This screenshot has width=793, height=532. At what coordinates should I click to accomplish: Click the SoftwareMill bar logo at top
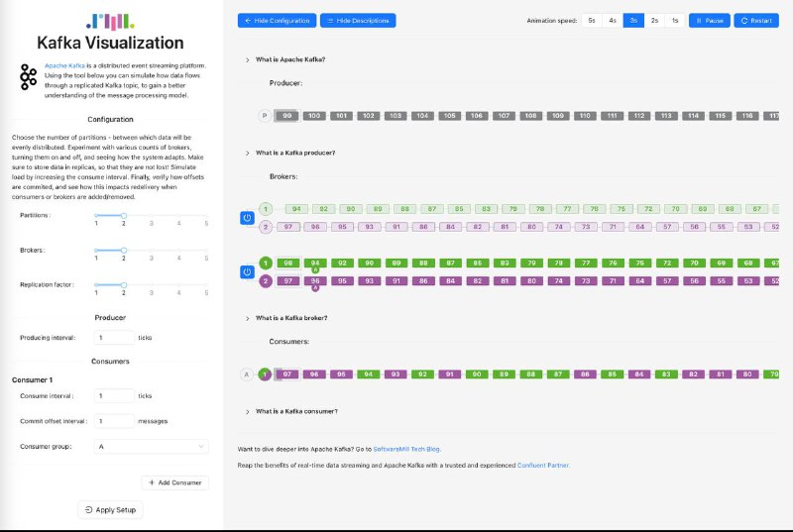point(110,21)
